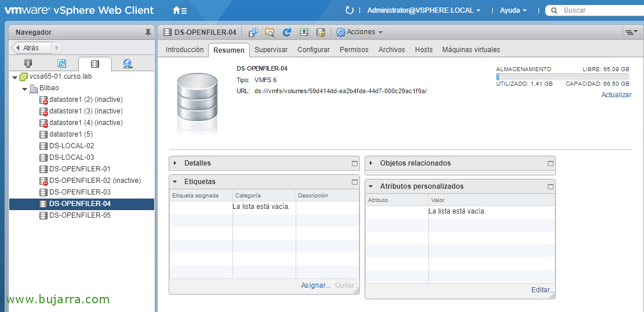
Task: Click the Actualizar link
Action: (x=617, y=95)
